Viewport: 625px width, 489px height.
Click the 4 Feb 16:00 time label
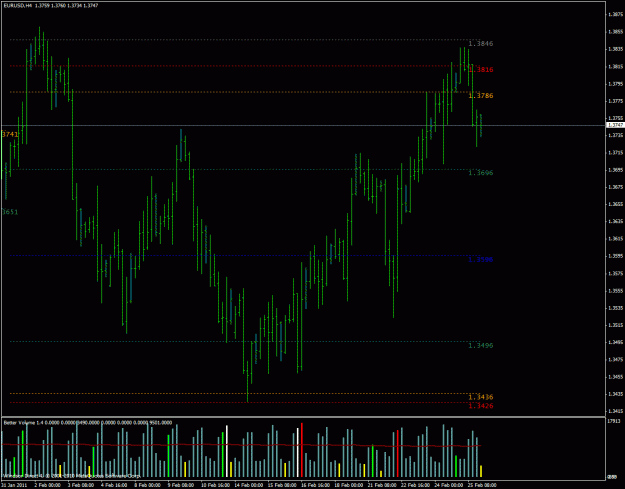coord(114,485)
